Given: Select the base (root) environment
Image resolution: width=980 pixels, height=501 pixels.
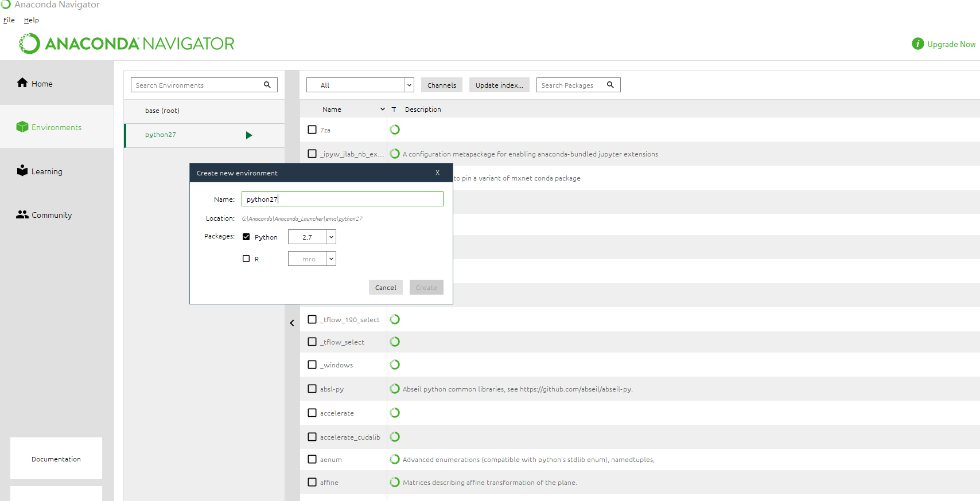Looking at the screenshot, I should 204,111.
